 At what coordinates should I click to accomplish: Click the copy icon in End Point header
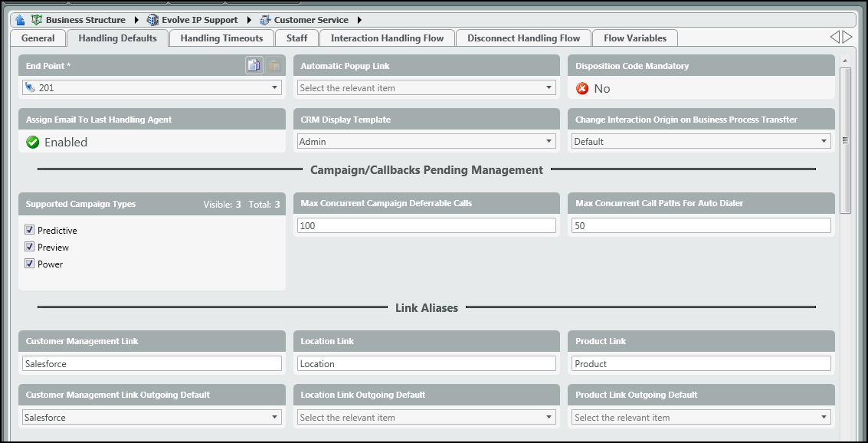(x=254, y=66)
